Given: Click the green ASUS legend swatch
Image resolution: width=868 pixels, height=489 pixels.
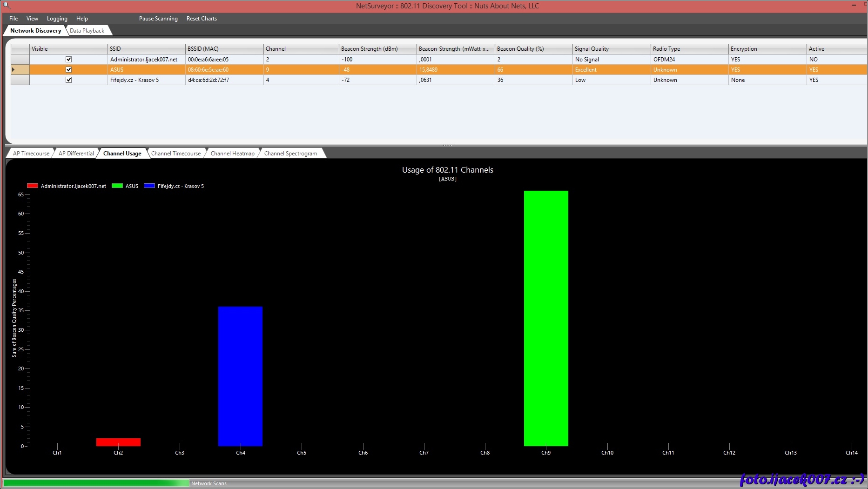Looking at the screenshot, I should pos(117,186).
